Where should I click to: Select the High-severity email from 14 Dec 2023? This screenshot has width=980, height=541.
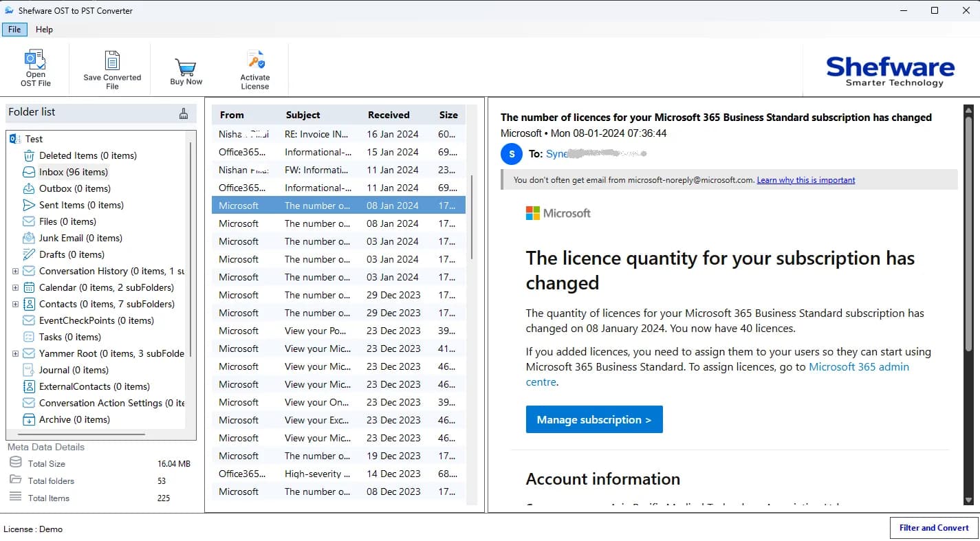point(338,474)
